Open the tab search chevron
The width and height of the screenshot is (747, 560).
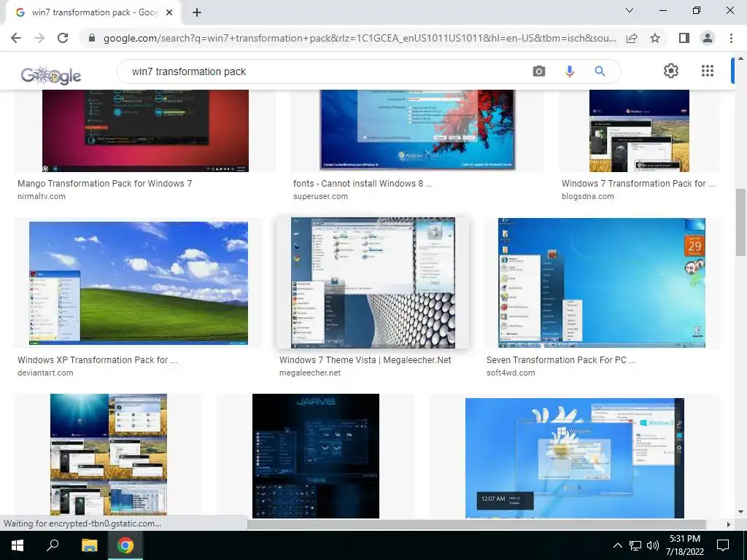630,10
